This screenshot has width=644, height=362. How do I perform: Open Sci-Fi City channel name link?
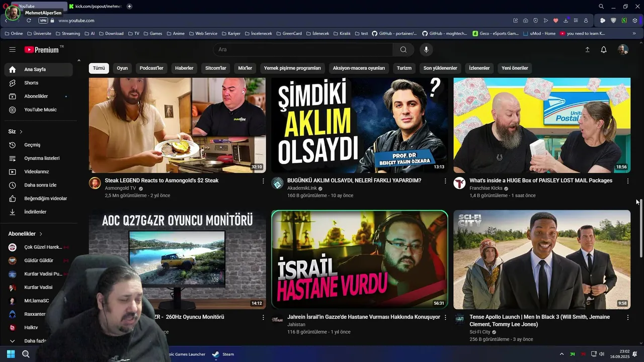[x=480, y=332]
